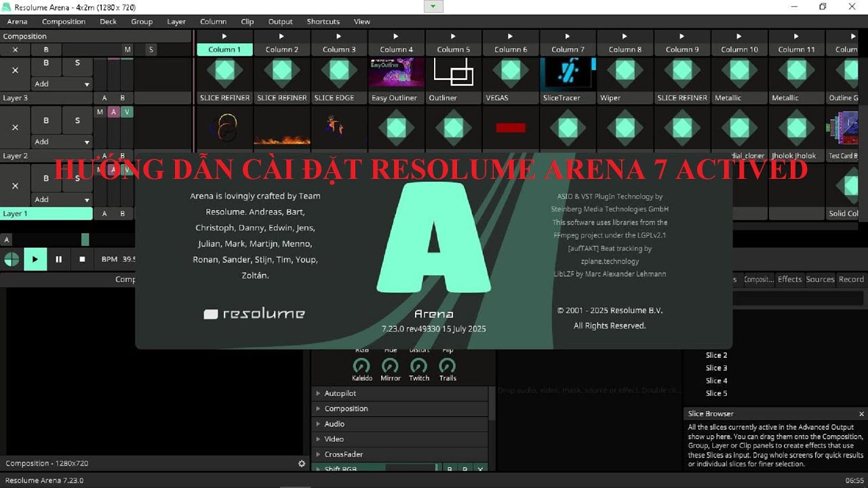Click the Kaleido dashboard knob
The image size is (868, 488).
361,366
